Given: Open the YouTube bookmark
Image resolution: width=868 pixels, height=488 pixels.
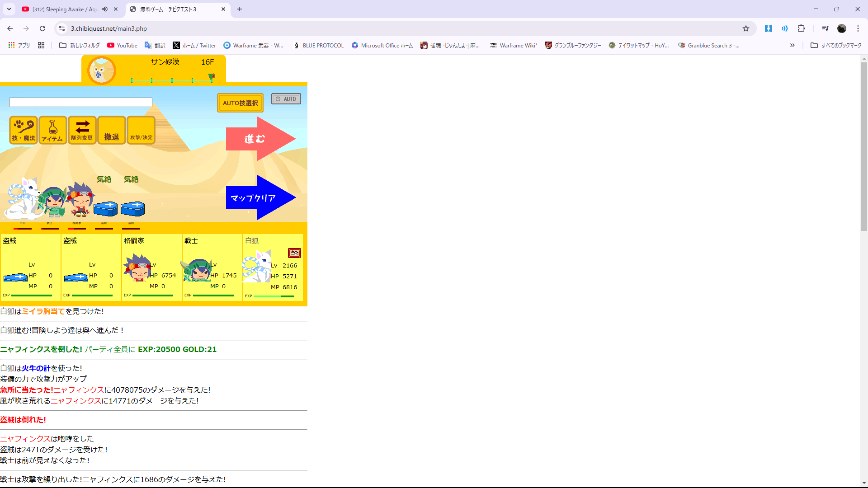Looking at the screenshot, I should (123, 45).
